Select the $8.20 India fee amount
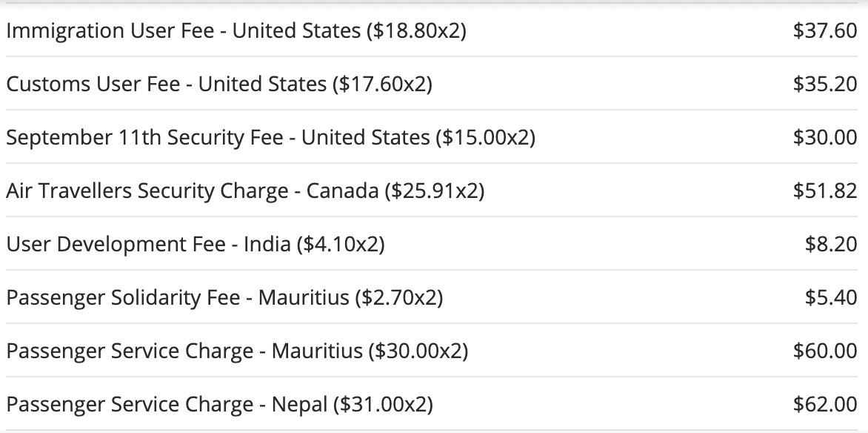868x433 pixels. [x=831, y=245]
